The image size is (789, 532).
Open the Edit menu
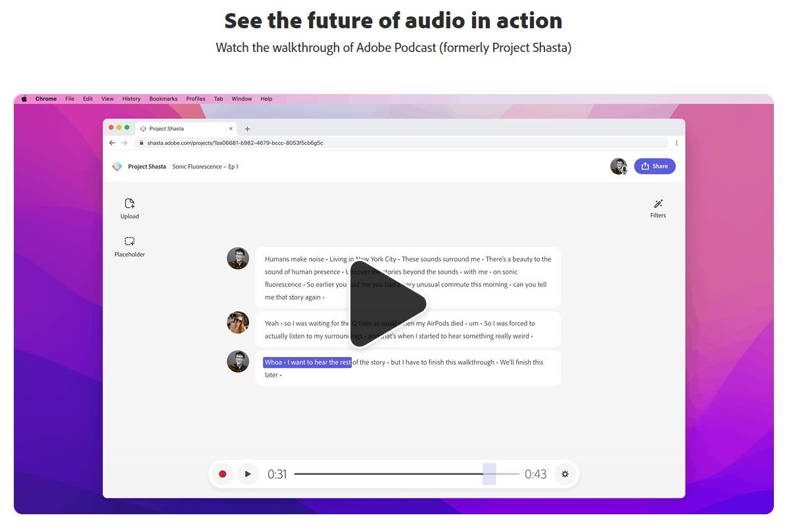click(88, 99)
